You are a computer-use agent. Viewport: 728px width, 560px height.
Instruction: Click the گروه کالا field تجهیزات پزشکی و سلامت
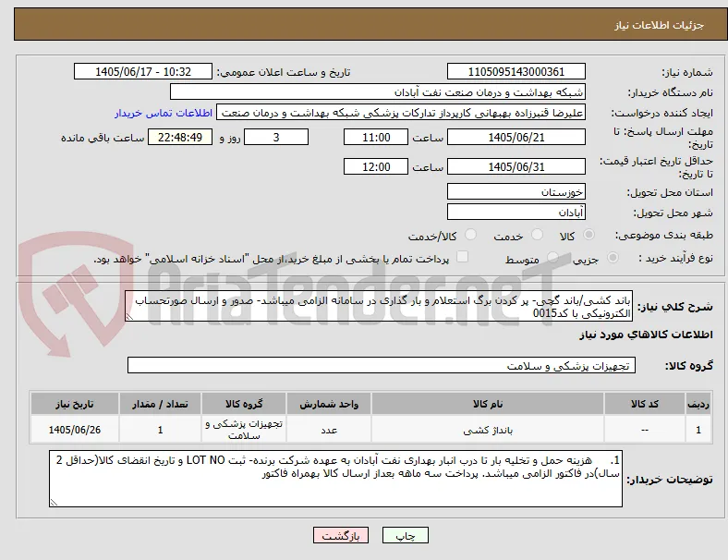pyautogui.click(x=382, y=365)
